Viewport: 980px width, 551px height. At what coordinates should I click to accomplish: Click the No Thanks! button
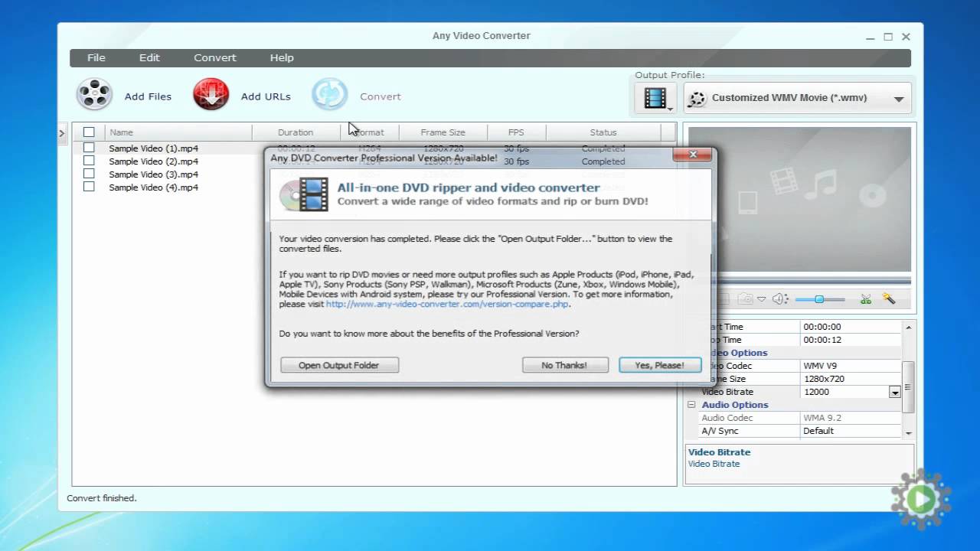pyautogui.click(x=565, y=365)
